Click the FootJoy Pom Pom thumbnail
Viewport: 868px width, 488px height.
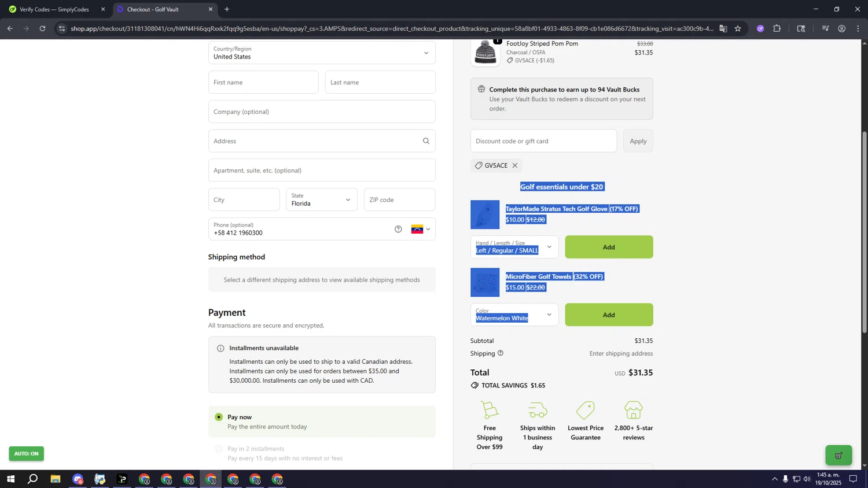(x=485, y=53)
